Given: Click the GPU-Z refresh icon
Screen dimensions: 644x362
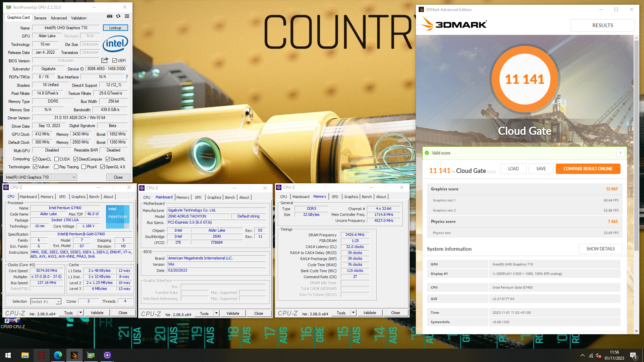Looking at the screenshot, I should pyautogui.click(x=118, y=16).
